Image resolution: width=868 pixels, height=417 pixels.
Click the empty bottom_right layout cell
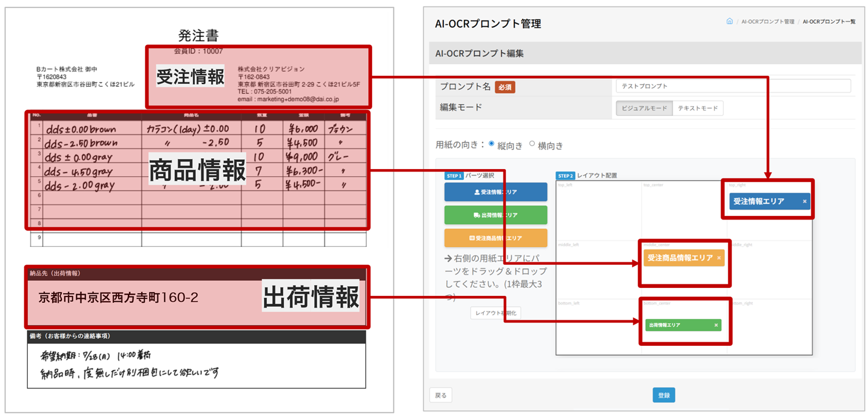(770, 327)
